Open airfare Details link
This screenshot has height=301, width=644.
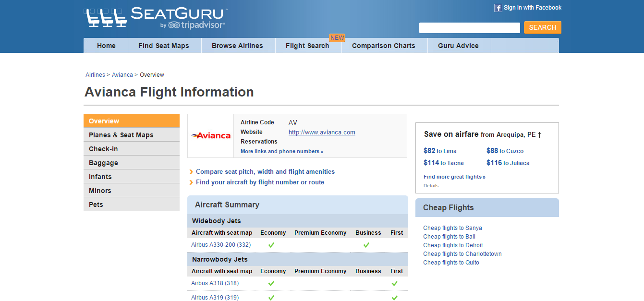pos(431,185)
